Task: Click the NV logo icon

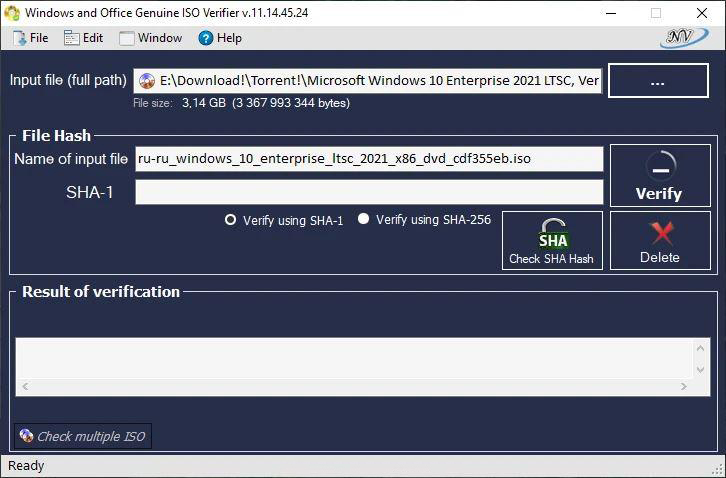Action: pos(684,38)
